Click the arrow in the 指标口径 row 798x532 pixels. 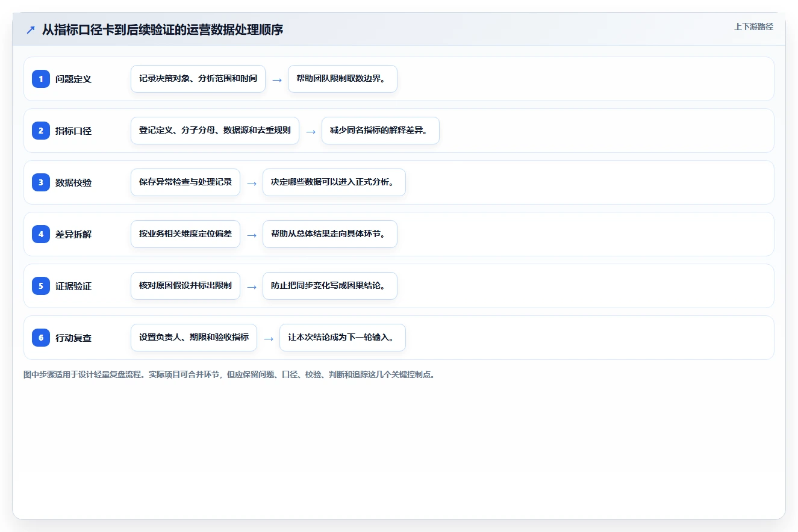(311, 131)
